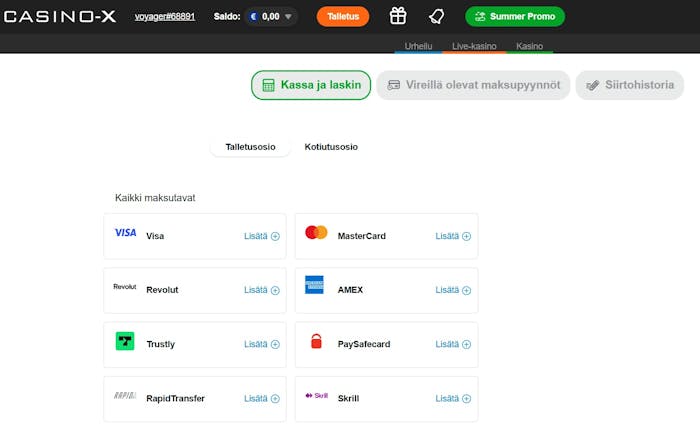Click the 0,00 balance amount
Viewport: 700px width, 427px height.
[x=271, y=17]
